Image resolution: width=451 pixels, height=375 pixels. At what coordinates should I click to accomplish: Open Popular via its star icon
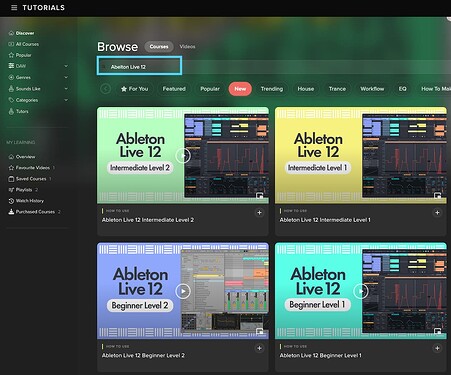coord(11,55)
